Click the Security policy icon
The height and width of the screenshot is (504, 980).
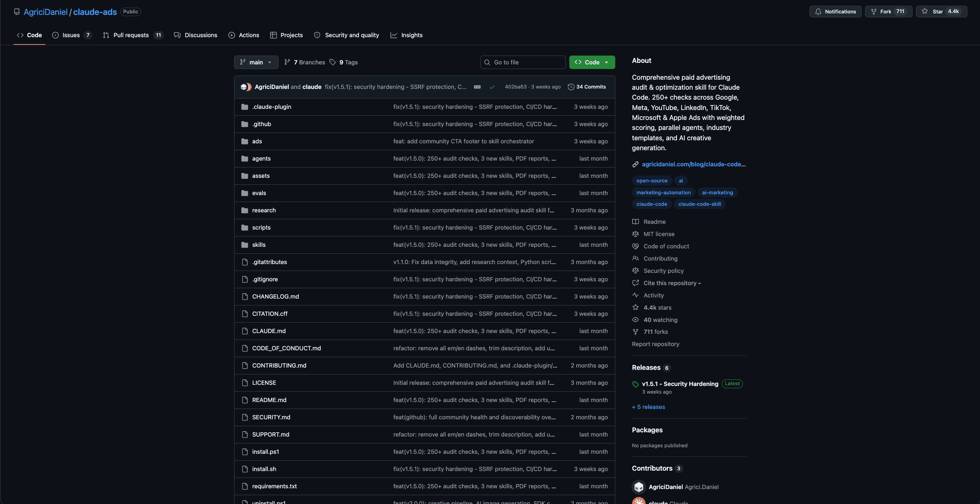tap(635, 271)
